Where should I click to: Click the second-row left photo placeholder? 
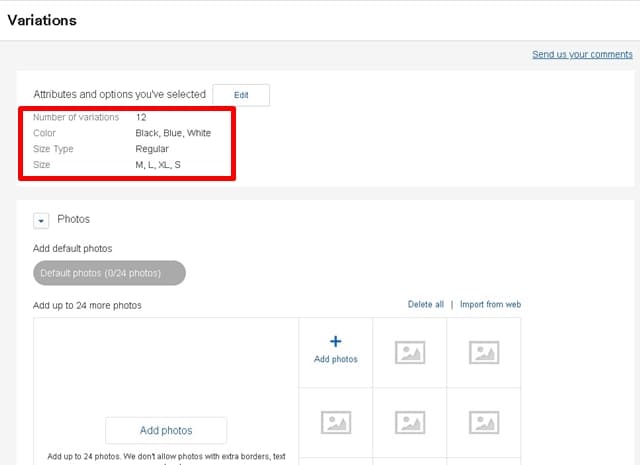click(x=335, y=423)
